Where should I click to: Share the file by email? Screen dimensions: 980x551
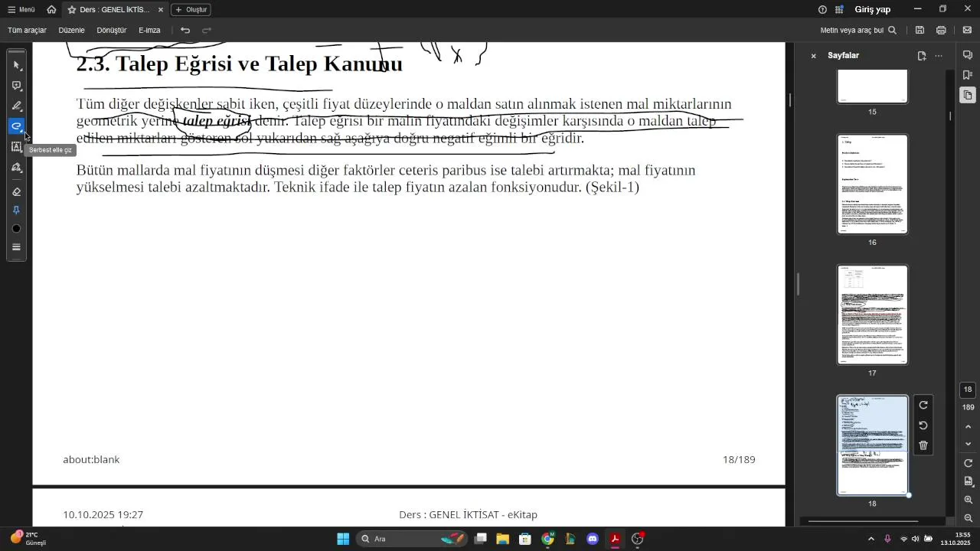point(967,31)
